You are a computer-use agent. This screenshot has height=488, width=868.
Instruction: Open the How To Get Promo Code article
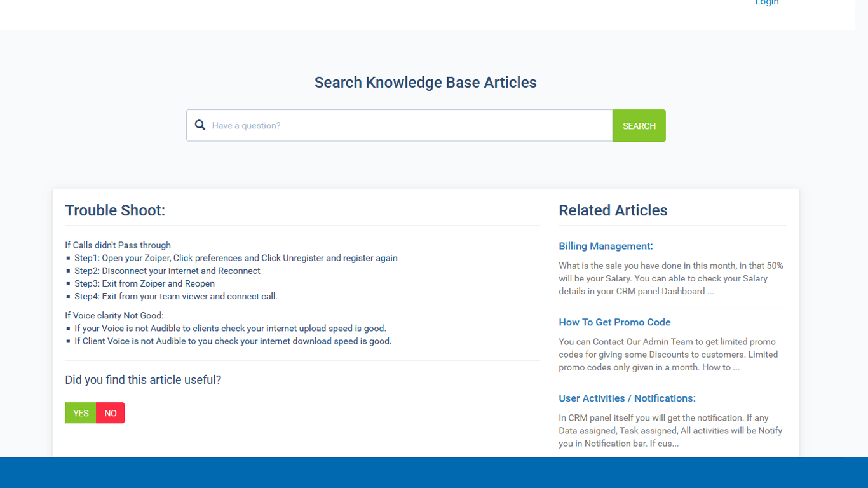point(614,322)
